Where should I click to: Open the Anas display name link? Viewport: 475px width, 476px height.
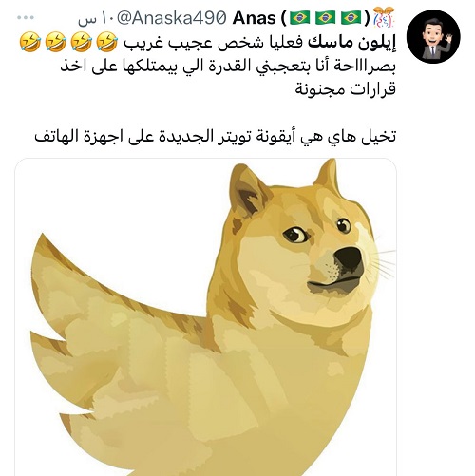[255, 18]
